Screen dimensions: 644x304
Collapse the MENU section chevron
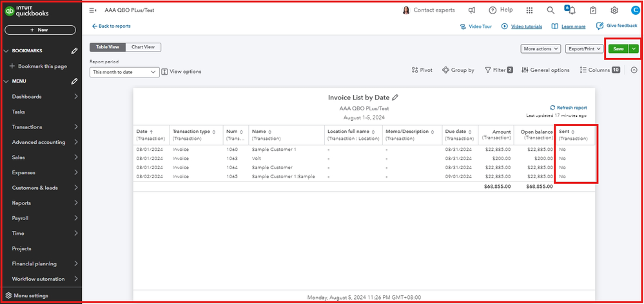click(6, 81)
